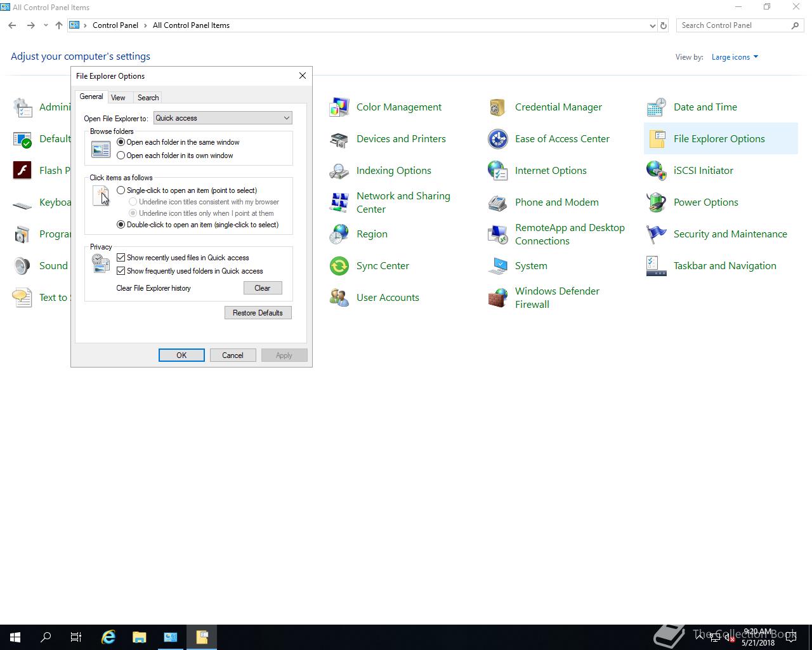Click the System computer icon
The image size is (812, 650).
point(498,266)
